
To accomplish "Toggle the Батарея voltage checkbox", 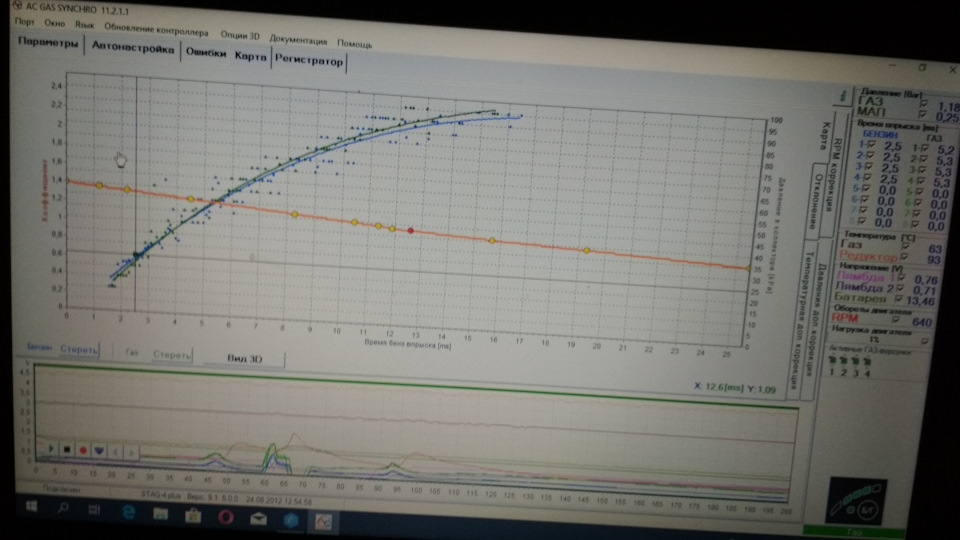I will [x=898, y=299].
